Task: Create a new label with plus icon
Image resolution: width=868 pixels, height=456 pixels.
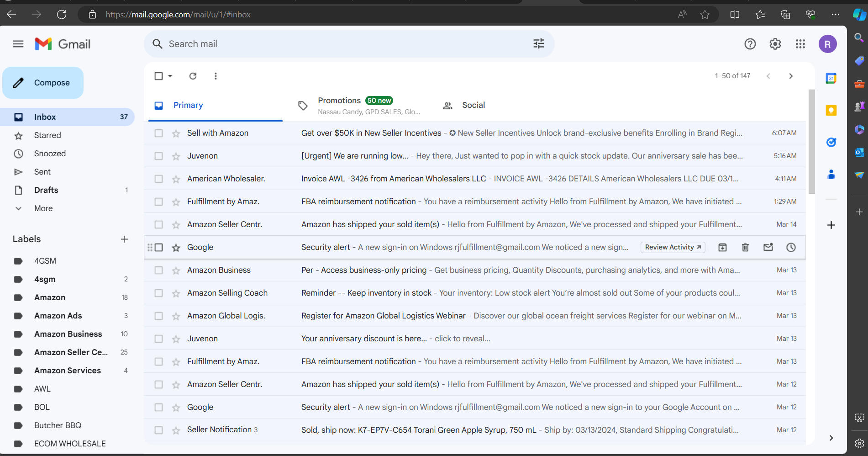Action: pyautogui.click(x=124, y=239)
